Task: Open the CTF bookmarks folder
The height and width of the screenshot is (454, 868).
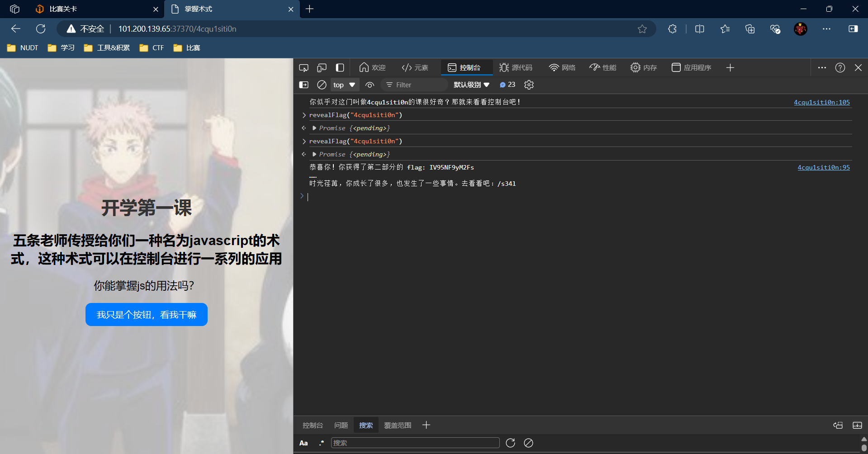Action: click(x=152, y=48)
